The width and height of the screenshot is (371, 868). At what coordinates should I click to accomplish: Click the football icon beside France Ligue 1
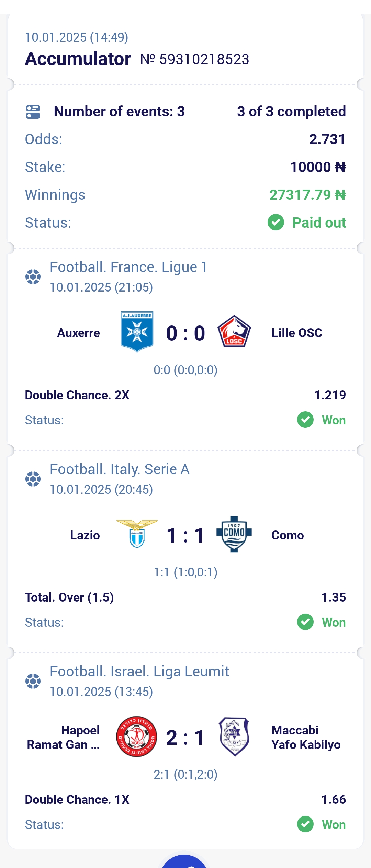click(x=33, y=277)
